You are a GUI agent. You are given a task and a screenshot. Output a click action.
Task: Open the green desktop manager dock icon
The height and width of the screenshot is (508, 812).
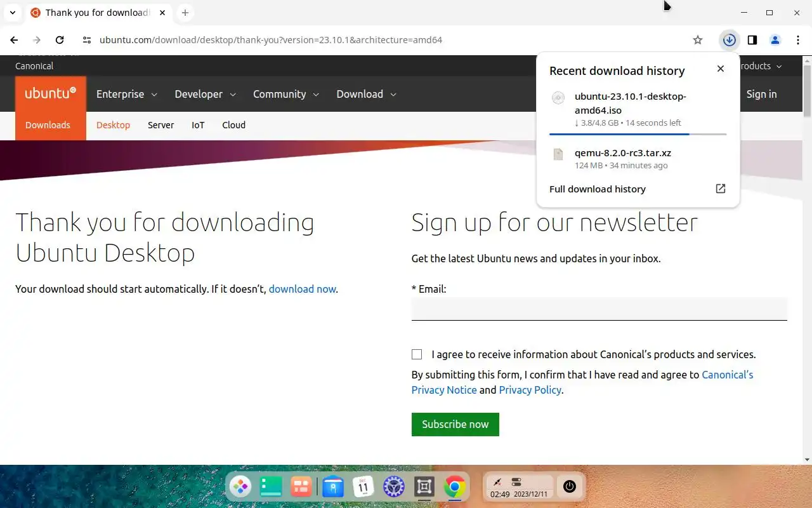tap(271, 487)
